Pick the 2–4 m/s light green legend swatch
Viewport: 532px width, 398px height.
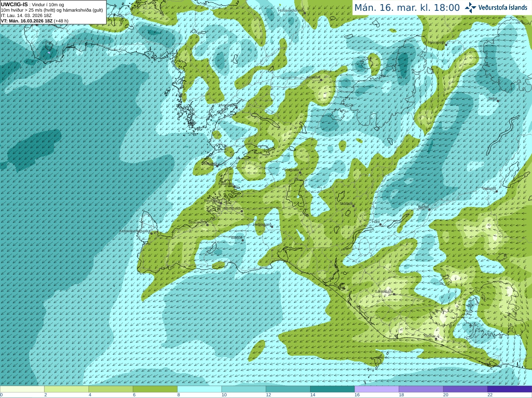(x=66, y=389)
